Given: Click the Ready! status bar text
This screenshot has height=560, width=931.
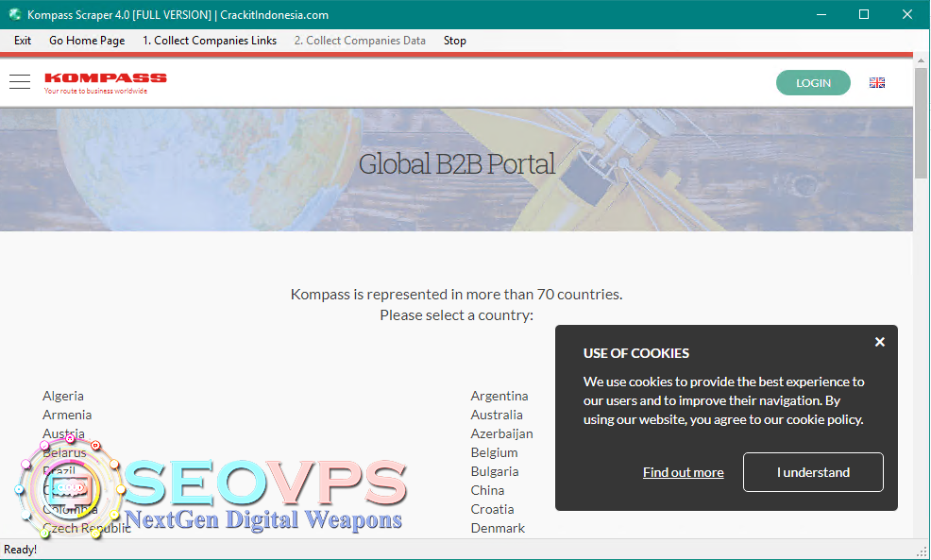Looking at the screenshot, I should [20, 550].
